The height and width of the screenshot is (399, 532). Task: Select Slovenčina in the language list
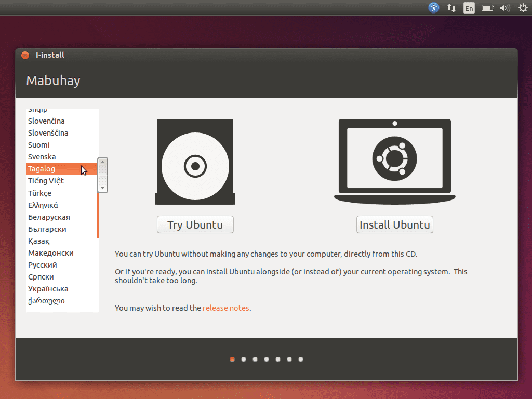click(62, 121)
